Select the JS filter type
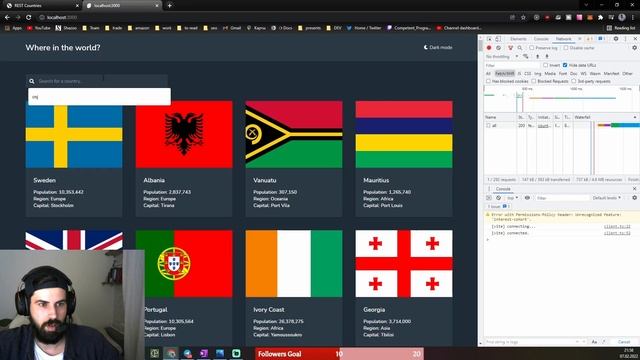 pyautogui.click(x=519, y=73)
